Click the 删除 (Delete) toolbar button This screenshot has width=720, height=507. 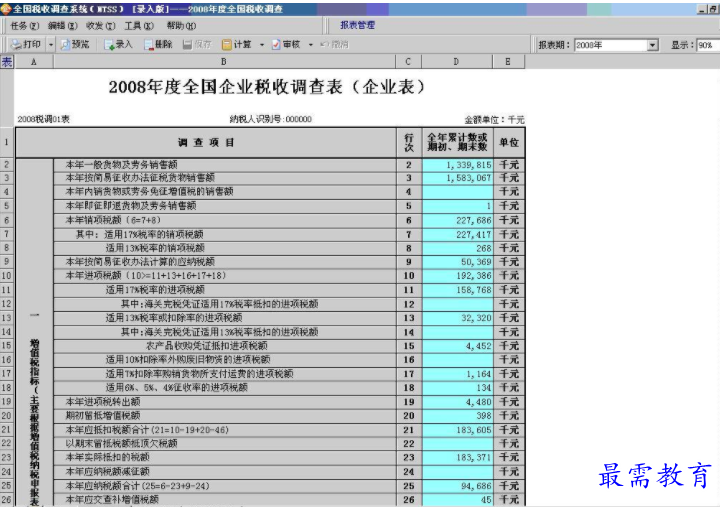(158, 45)
